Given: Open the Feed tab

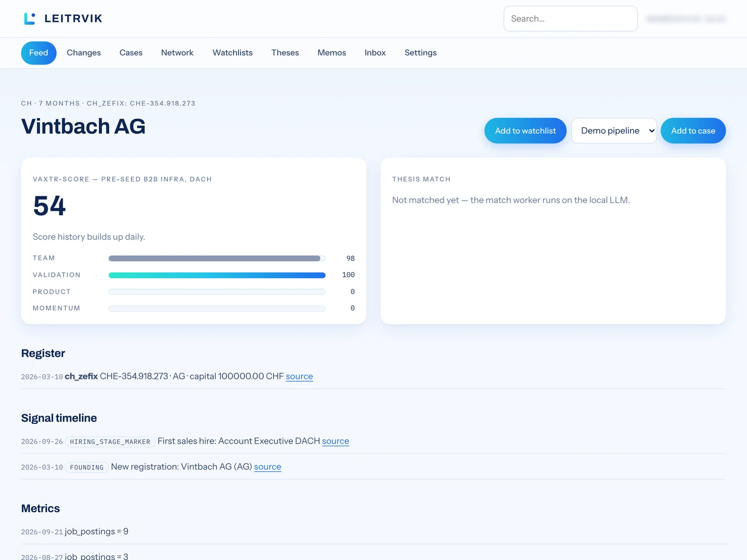Looking at the screenshot, I should tap(39, 53).
